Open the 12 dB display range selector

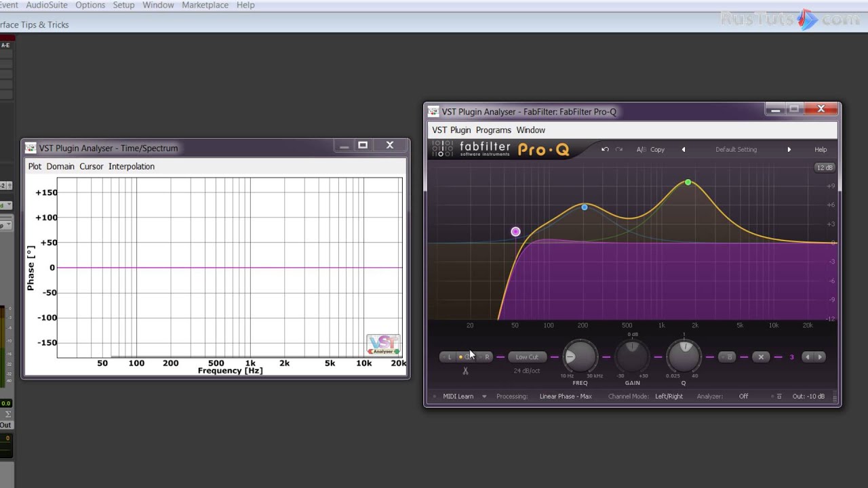click(x=825, y=167)
